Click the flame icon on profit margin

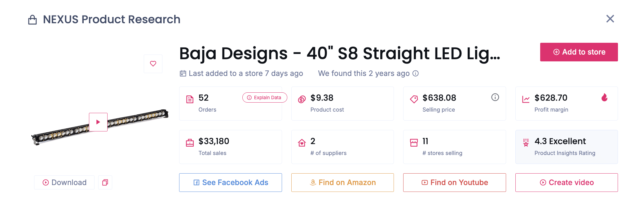pos(604,98)
